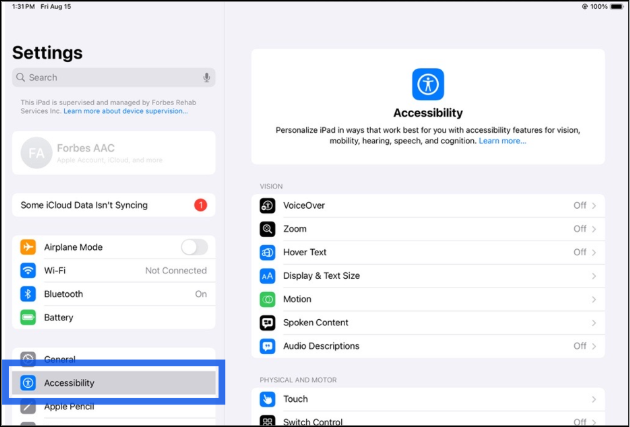630x427 pixels.
Task: Open Learn more link under Accessibility
Action: click(x=502, y=141)
